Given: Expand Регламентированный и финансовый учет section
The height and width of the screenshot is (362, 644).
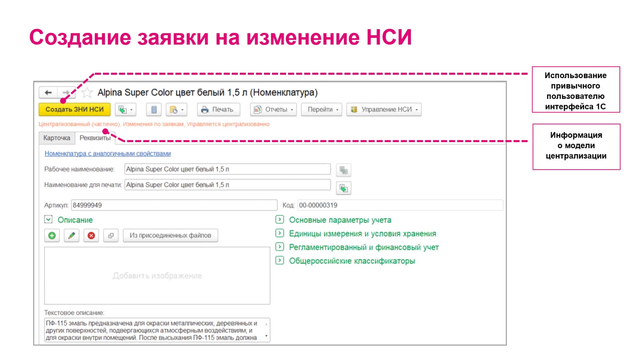Looking at the screenshot, I should [279, 247].
